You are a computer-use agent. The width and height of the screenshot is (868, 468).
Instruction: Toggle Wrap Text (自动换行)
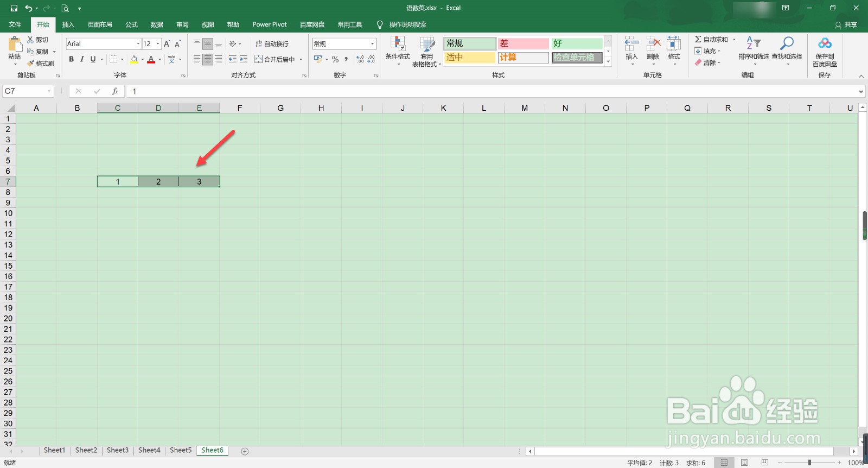(272, 43)
